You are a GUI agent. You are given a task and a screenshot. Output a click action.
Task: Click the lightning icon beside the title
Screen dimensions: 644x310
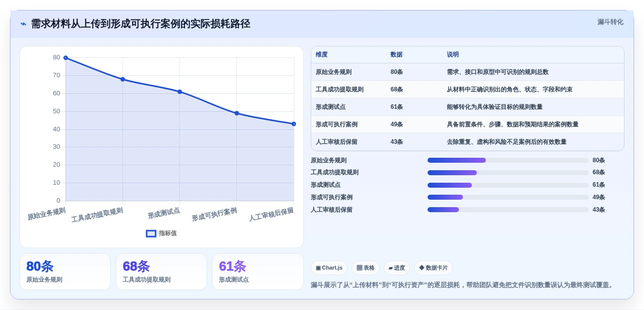[23, 24]
